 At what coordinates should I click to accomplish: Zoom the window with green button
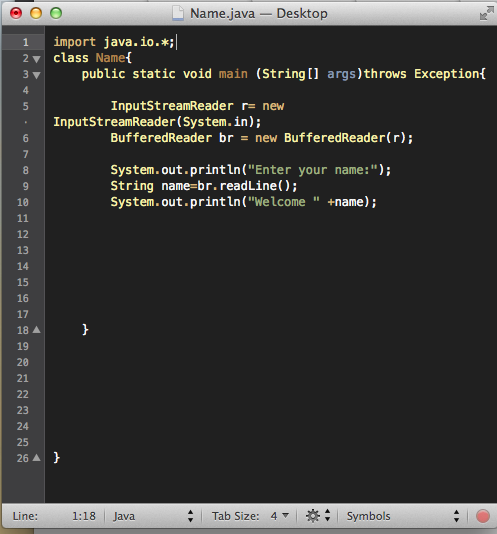pyautogui.click(x=56, y=13)
